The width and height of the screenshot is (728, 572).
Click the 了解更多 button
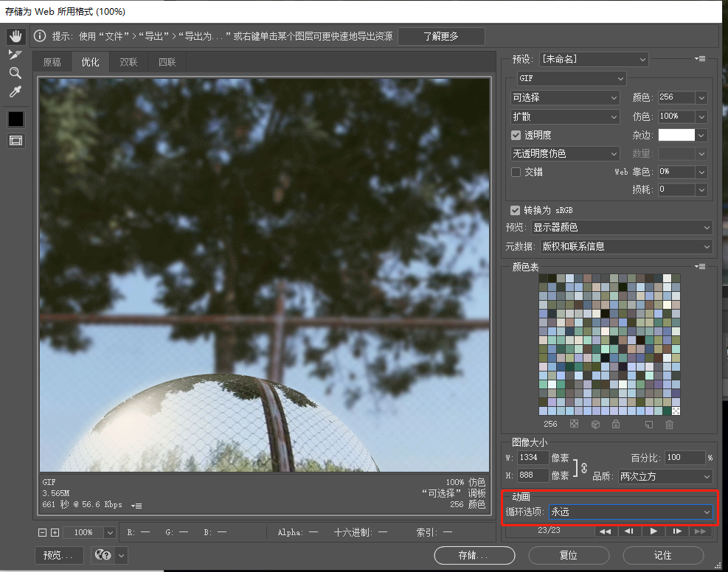441,36
